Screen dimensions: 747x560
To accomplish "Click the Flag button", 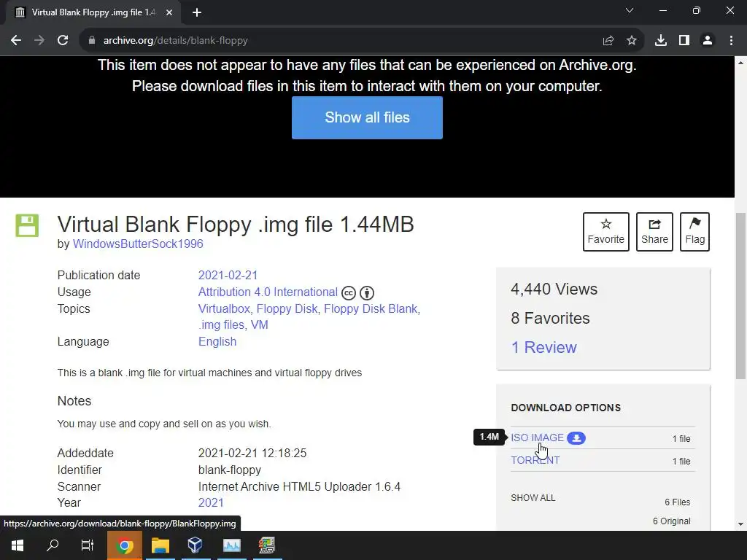I will click(x=694, y=231).
